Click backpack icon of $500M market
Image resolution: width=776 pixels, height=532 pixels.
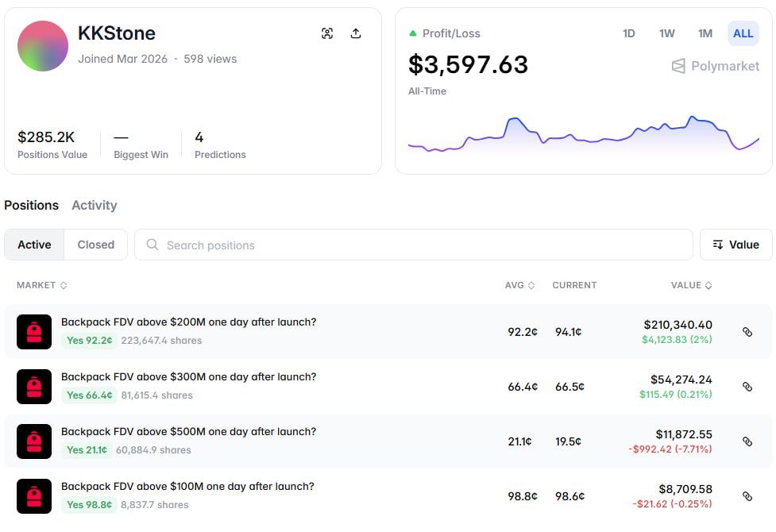pos(34,441)
